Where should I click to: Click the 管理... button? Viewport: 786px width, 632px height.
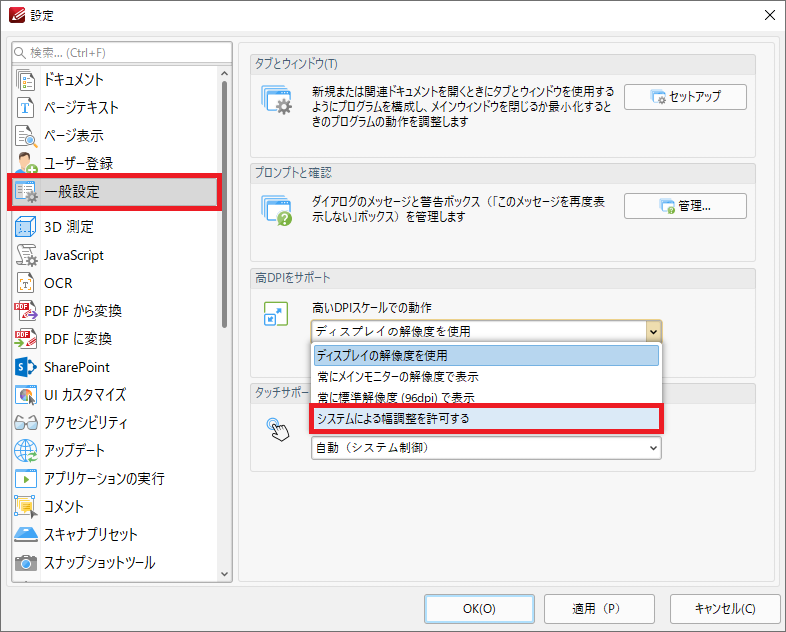pyautogui.click(x=685, y=206)
